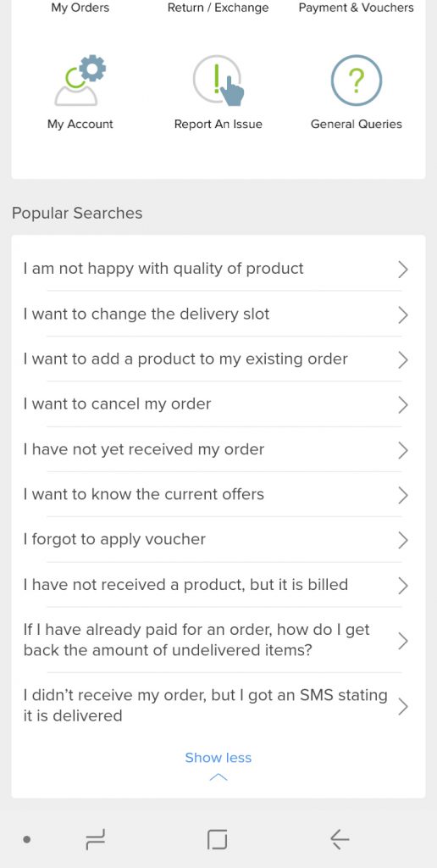
Task: Choose "I forgot to apply voucher"
Action: pos(218,540)
